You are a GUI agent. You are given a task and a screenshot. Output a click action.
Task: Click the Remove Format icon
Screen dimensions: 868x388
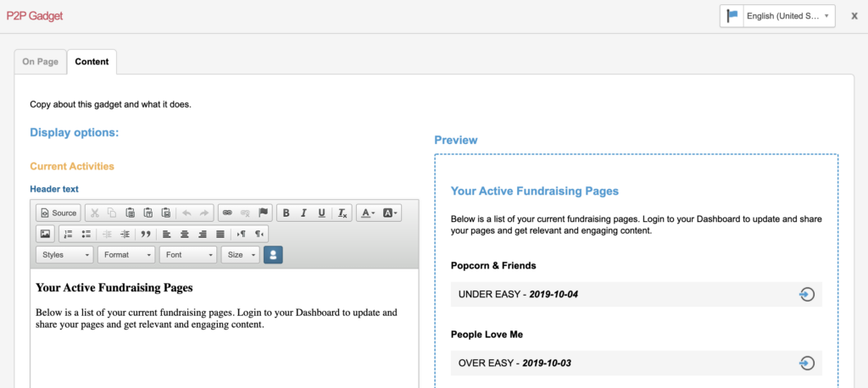coord(342,213)
